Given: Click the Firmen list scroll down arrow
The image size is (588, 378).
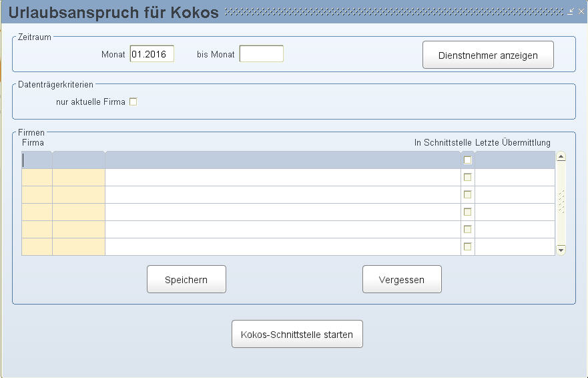Looking at the screenshot, I should pyautogui.click(x=561, y=250).
